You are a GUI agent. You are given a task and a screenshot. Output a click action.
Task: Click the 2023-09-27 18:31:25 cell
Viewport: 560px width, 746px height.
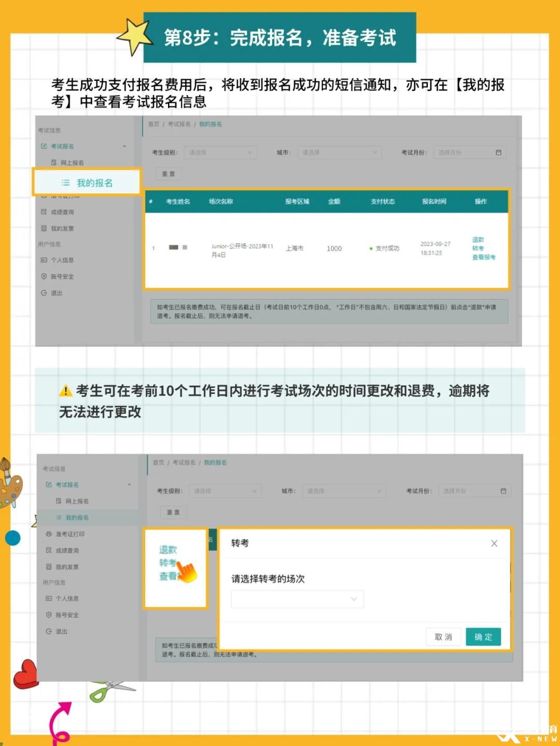click(435, 249)
